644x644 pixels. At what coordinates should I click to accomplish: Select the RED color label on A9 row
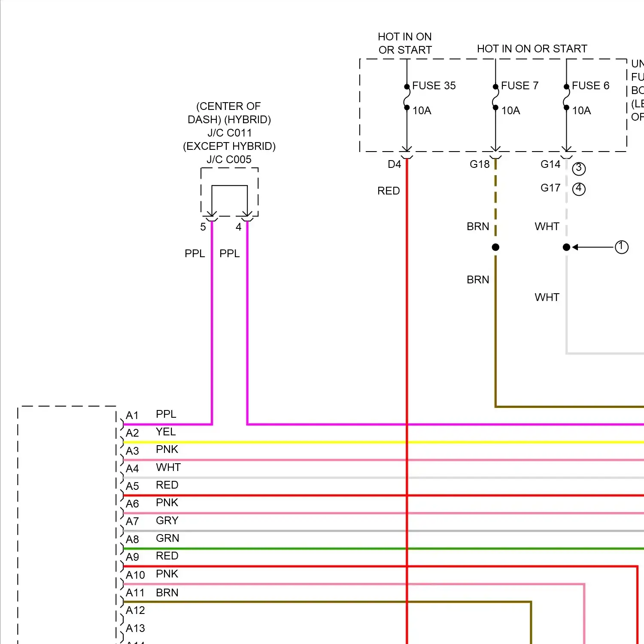point(167,556)
